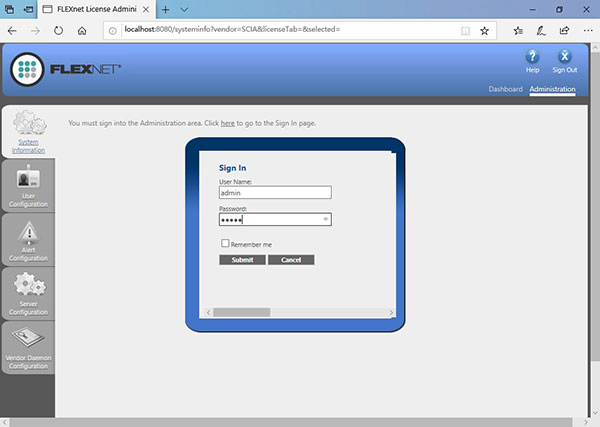
Task: Click the System Information link text
Action: click(28, 146)
